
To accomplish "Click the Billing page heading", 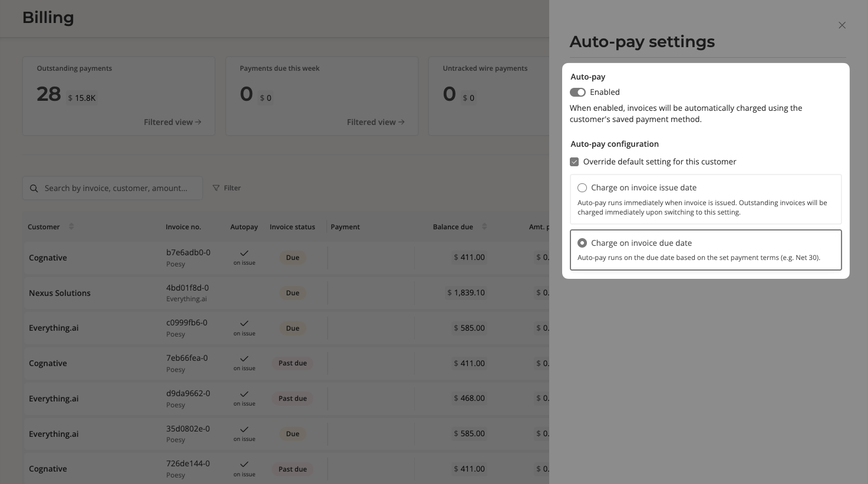I will point(48,18).
